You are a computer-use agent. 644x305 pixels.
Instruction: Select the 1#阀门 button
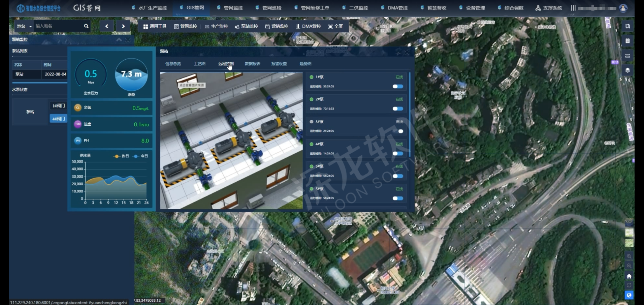click(58, 106)
